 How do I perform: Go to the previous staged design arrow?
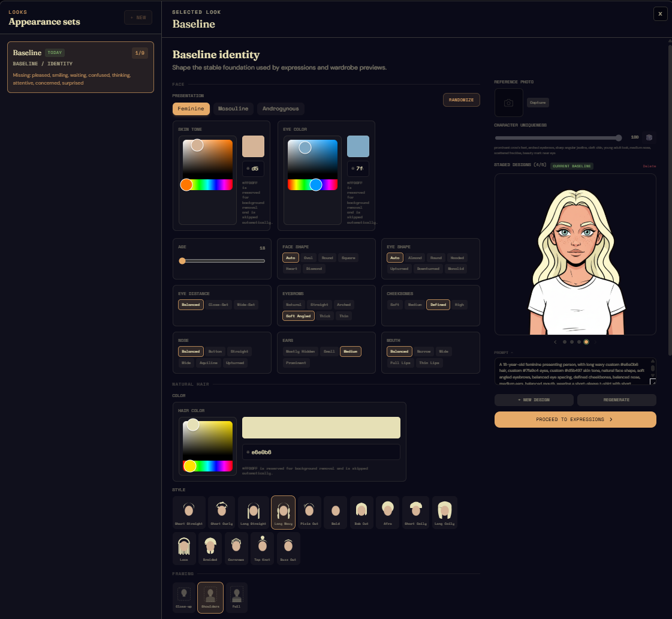coord(556,342)
